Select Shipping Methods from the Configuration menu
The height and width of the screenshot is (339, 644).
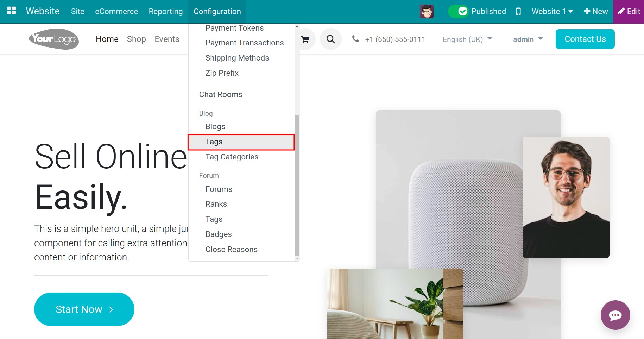(x=237, y=58)
